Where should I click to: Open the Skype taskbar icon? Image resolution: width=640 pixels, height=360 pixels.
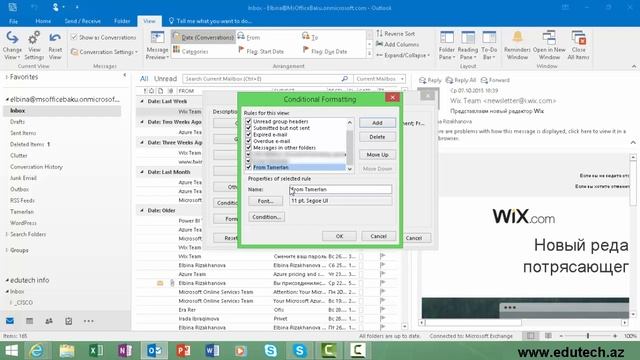coord(270,350)
